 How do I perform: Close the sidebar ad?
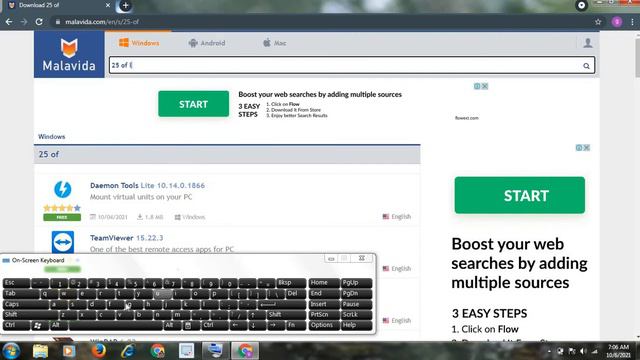[587, 148]
